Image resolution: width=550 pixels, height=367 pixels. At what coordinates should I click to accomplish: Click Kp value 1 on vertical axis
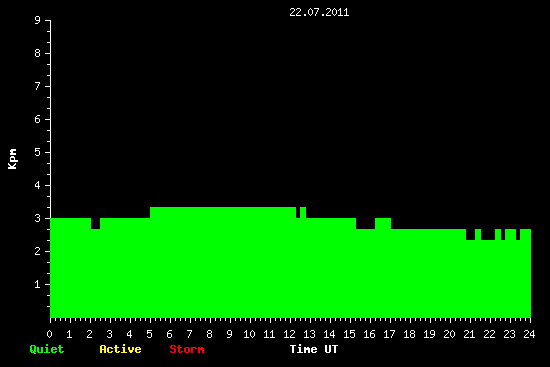[38, 284]
